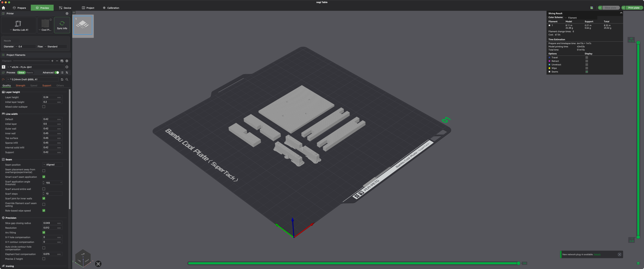The height and width of the screenshot is (269, 644).
Task: Click the sidebar collapse arrows icon
Action: click(x=74, y=13)
